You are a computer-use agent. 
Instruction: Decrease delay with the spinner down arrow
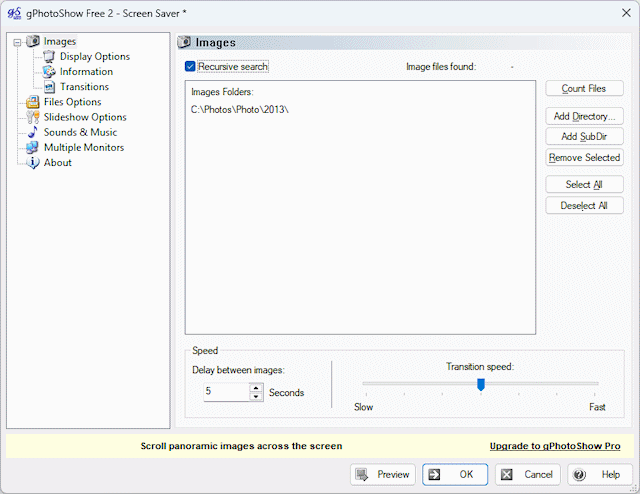click(256, 396)
